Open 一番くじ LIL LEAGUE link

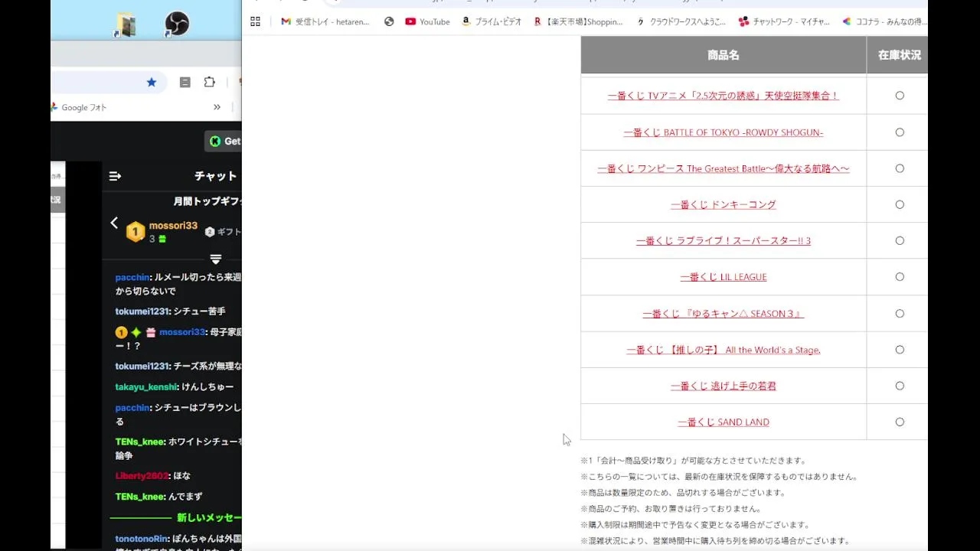click(724, 277)
